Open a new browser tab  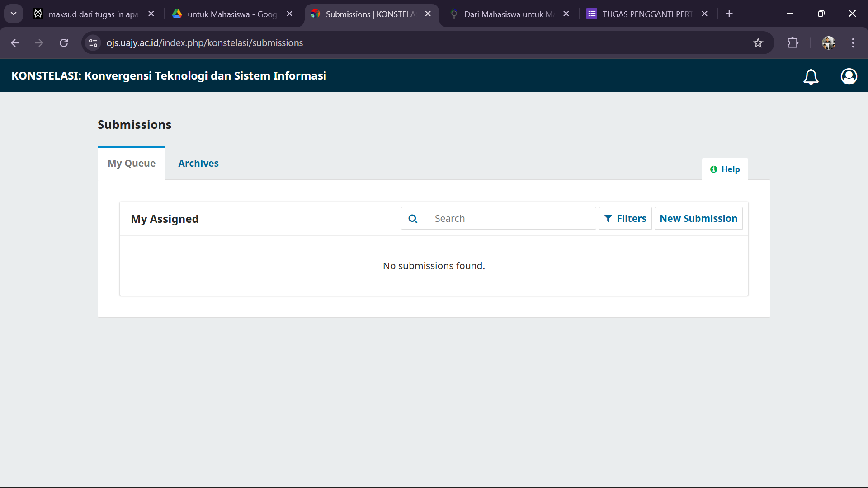click(729, 14)
